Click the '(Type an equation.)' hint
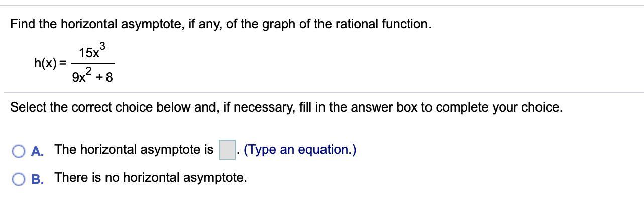Viewport: 644px width, 218px height. click(300, 150)
